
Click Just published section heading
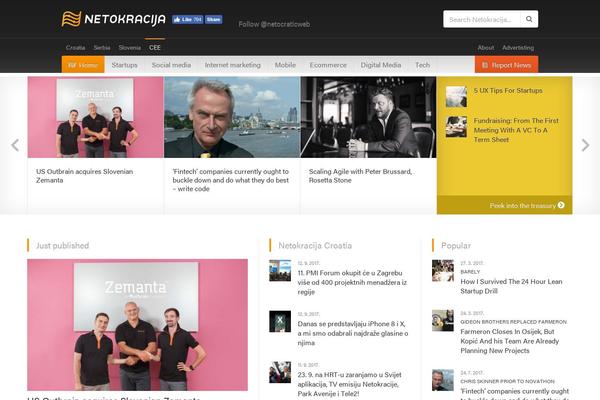point(62,245)
